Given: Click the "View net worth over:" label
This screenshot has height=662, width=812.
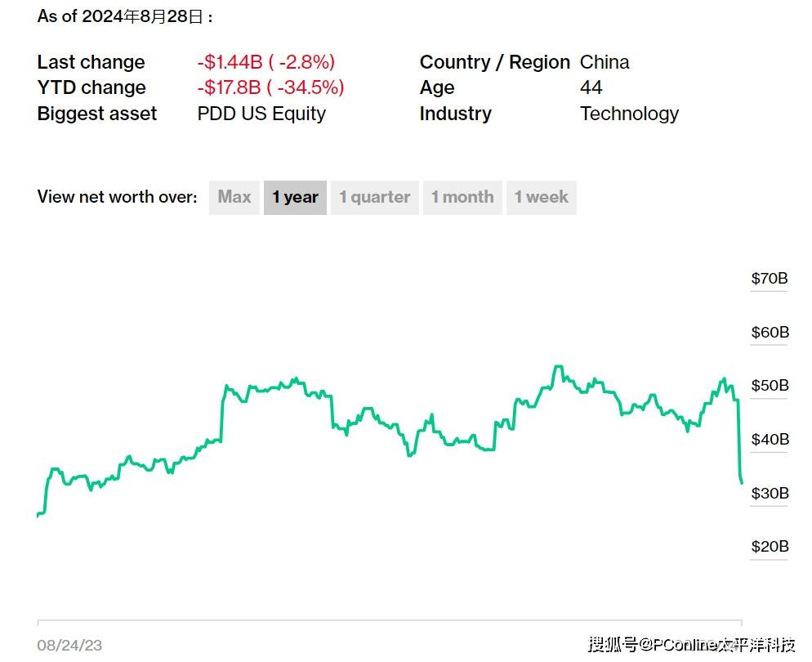Looking at the screenshot, I should [117, 198].
